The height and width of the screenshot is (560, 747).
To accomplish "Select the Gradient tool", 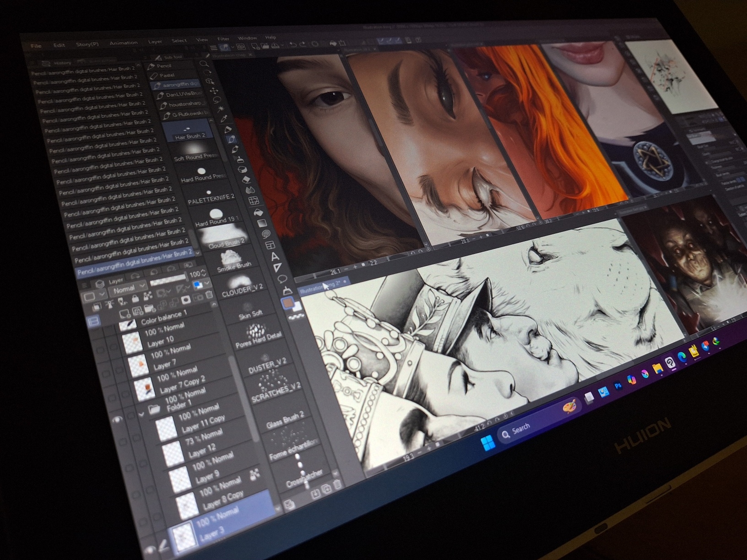I will [261, 223].
